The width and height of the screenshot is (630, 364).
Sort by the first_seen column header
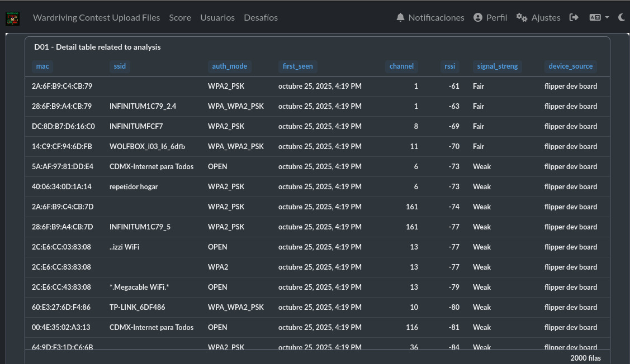click(297, 66)
